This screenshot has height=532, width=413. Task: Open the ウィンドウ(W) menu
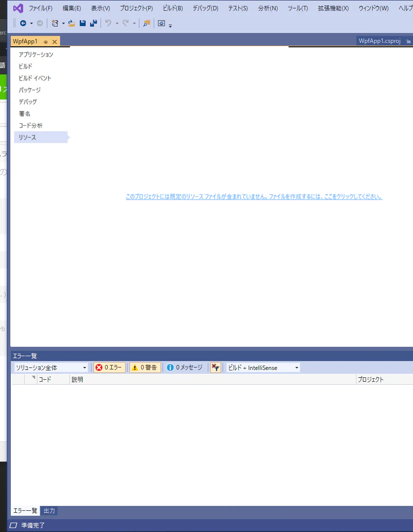(x=374, y=8)
